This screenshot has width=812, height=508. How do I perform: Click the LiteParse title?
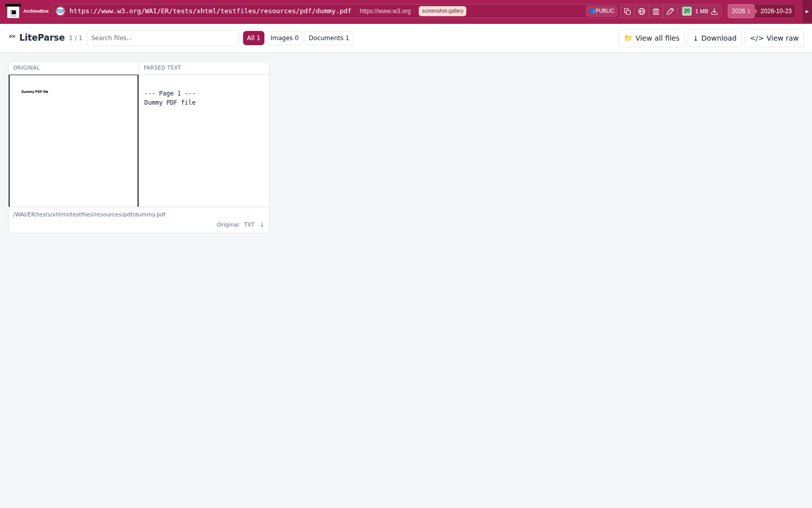click(42, 38)
